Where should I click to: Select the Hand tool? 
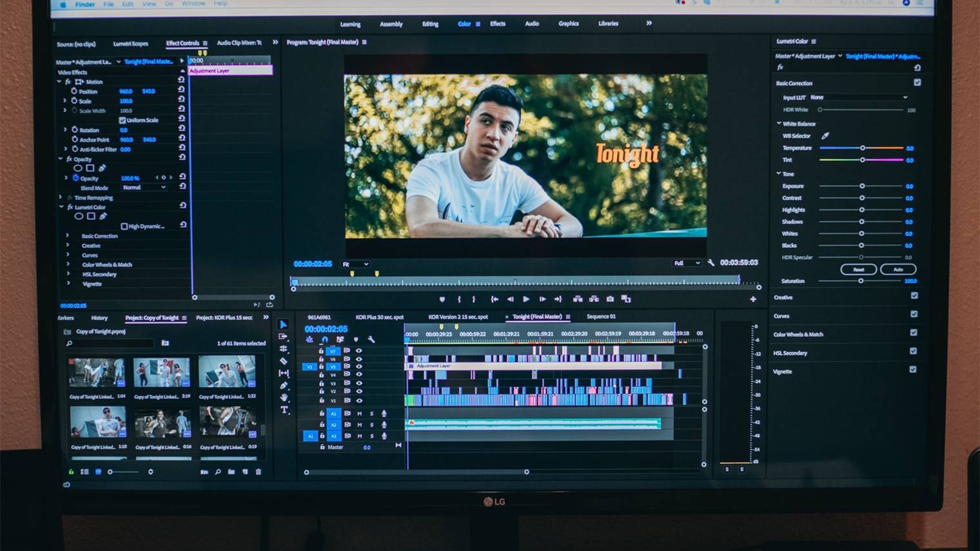[284, 398]
